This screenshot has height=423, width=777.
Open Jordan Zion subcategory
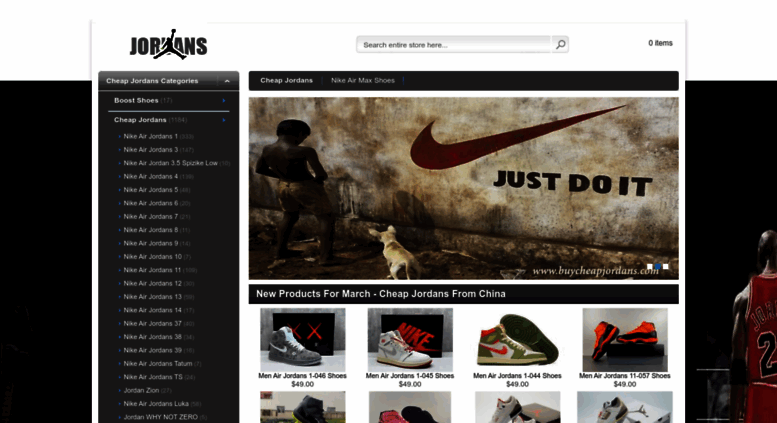coord(141,390)
